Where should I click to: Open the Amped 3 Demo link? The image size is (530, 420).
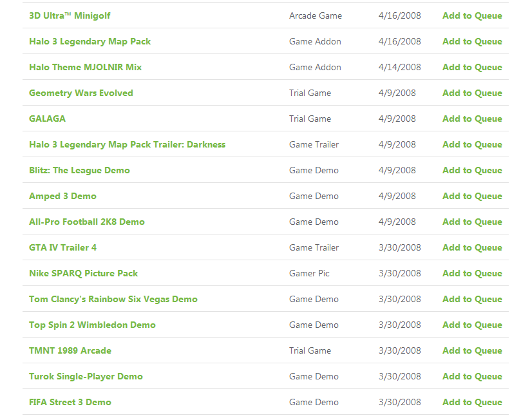[x=63, y=196]
